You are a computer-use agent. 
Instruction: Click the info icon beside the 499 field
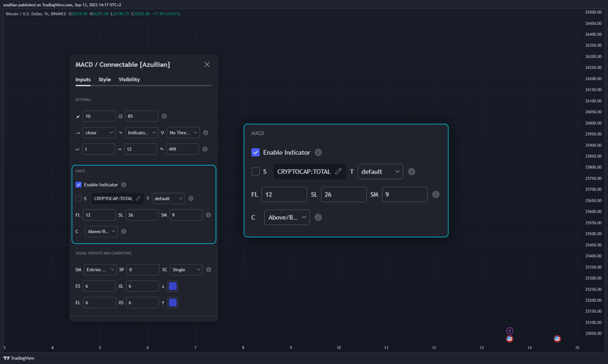pos(205,149)
